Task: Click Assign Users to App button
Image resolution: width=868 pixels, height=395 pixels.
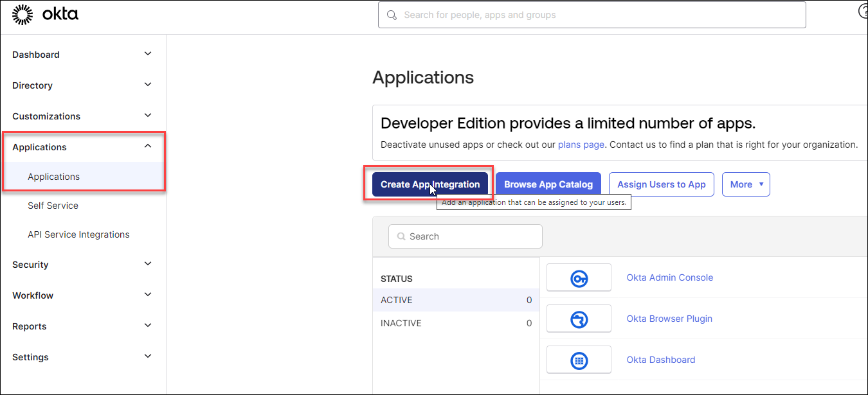Action: pos(661,184)
